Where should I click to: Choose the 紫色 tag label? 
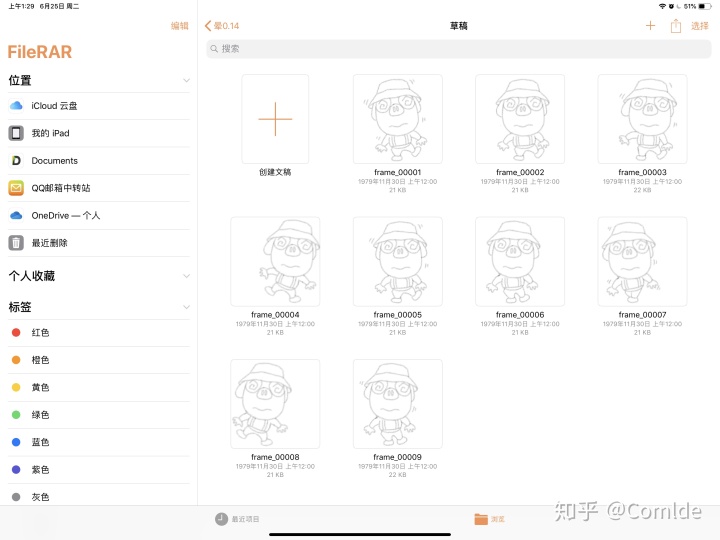pos(40,470)
